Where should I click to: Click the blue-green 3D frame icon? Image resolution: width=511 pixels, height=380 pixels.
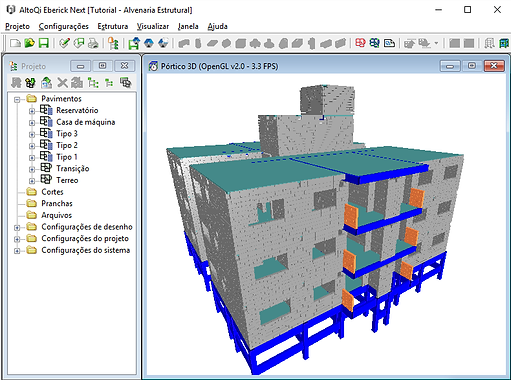505,43
